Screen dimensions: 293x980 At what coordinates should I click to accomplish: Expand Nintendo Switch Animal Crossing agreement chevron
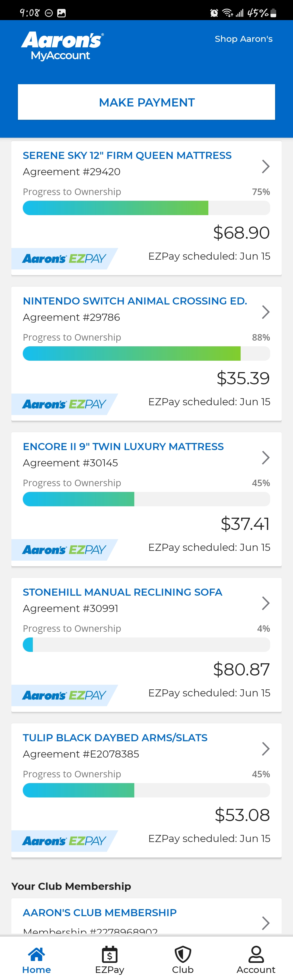266,312
